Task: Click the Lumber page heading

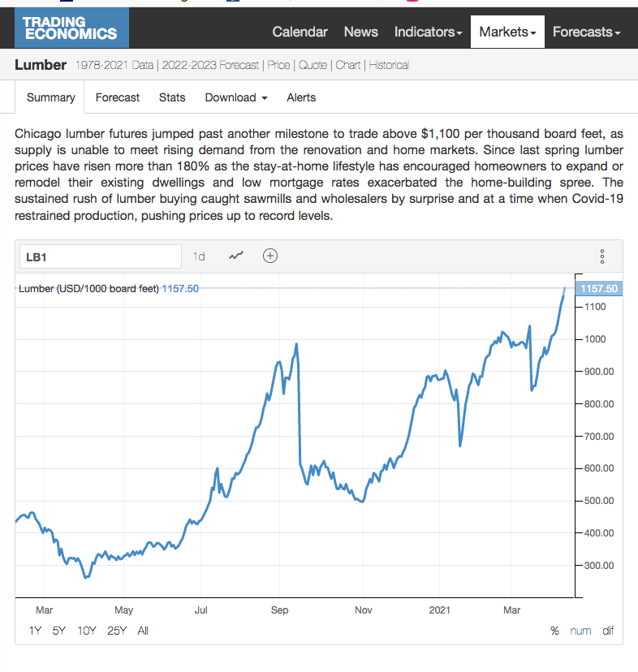Action: click(x=41, y=65)
